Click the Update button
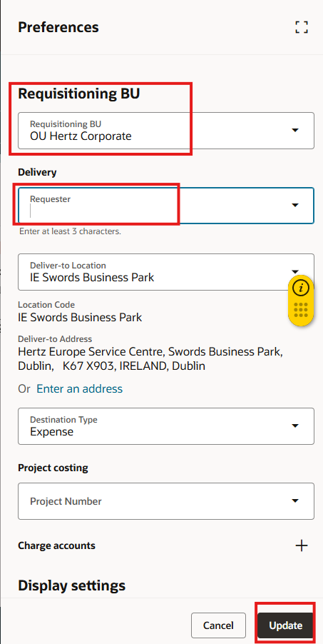This screenshot has height=644, width=323. 286,625
